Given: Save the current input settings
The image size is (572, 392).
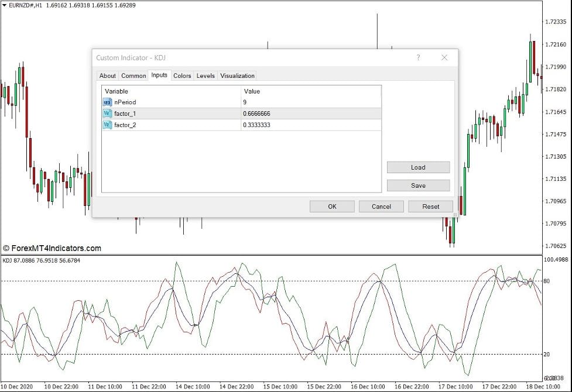Looking at the screenshot, I should click(x=418, y=185).
